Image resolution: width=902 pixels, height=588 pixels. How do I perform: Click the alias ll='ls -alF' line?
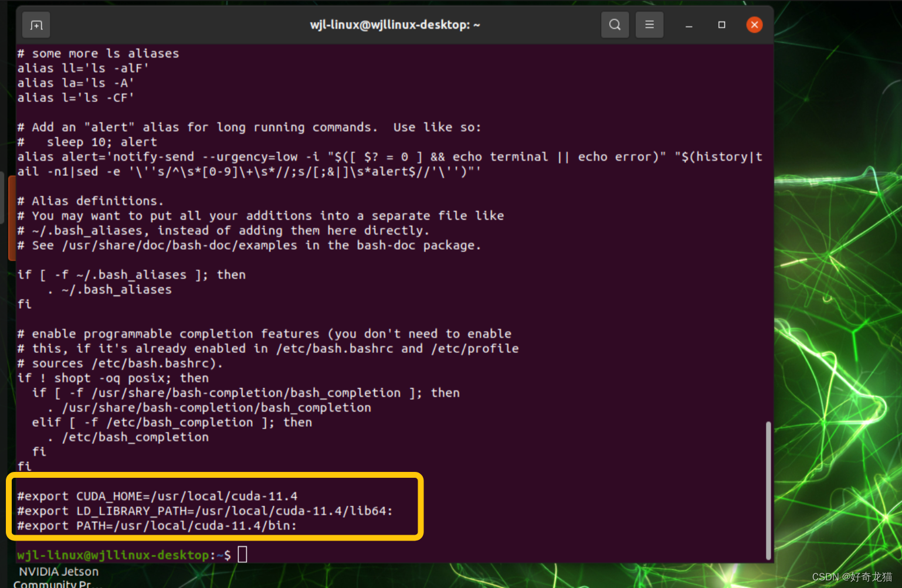83,68
